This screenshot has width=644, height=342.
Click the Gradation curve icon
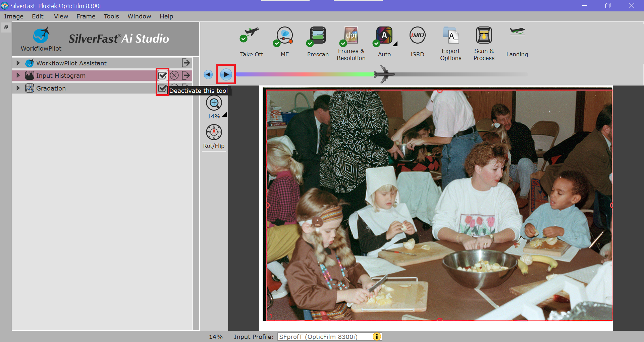coord(30,88)
